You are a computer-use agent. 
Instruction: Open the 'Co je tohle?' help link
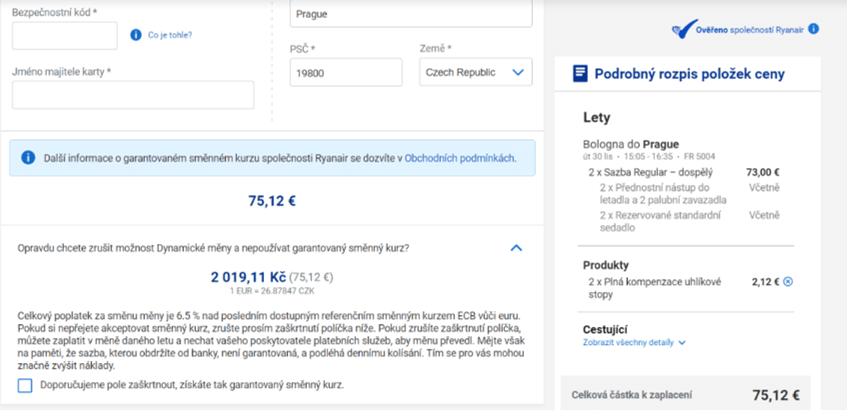coord(170,35)
